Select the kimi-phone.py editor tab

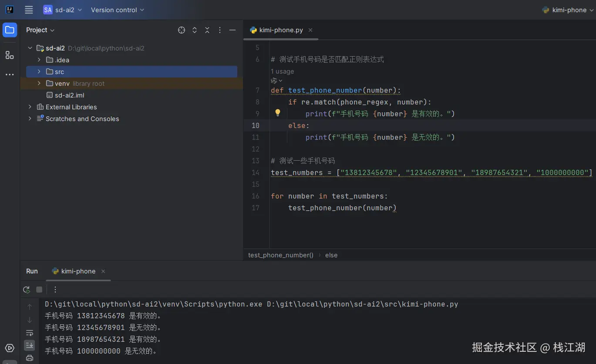click(x=281, y=30)
